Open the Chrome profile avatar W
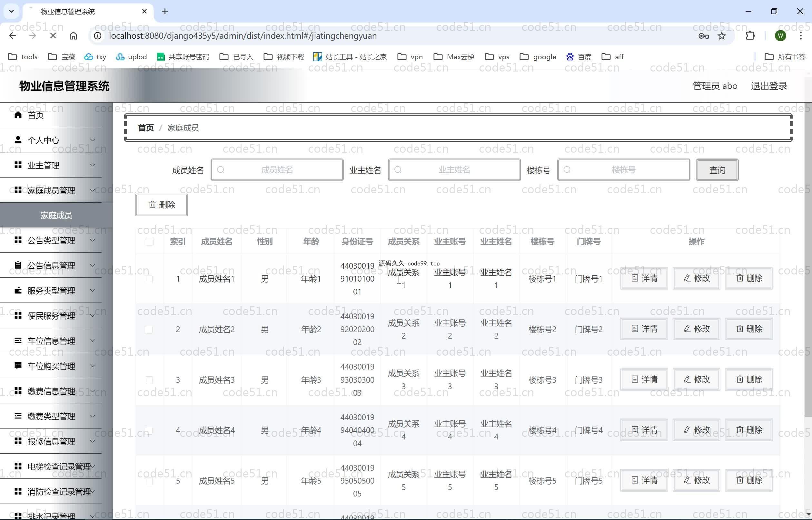 point(780,36)
